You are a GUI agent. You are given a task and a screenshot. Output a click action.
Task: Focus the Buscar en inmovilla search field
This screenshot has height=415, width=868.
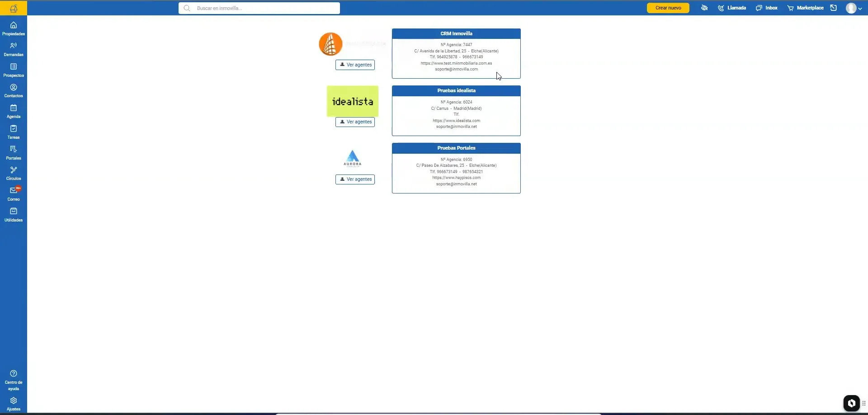[x=259, y=8]
